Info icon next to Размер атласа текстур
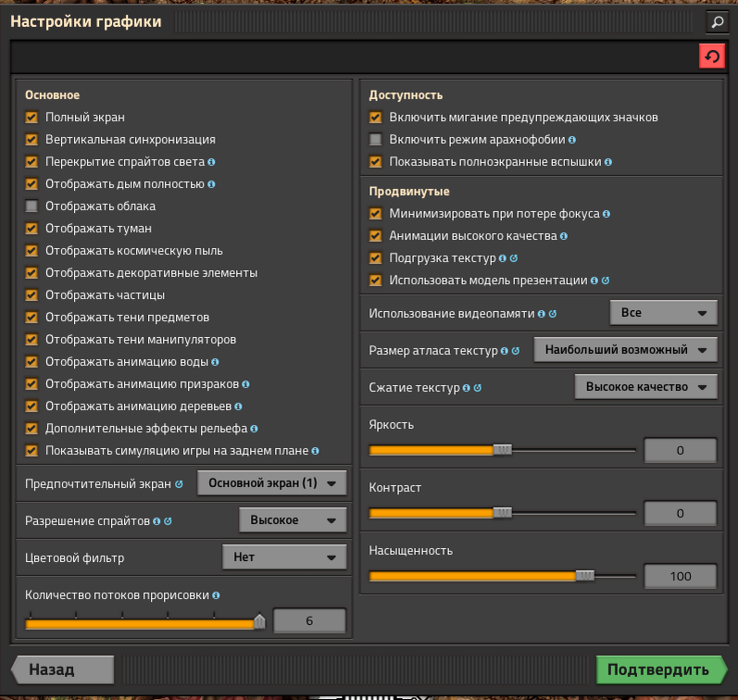 pyautogui.click(x=505, y=351)
